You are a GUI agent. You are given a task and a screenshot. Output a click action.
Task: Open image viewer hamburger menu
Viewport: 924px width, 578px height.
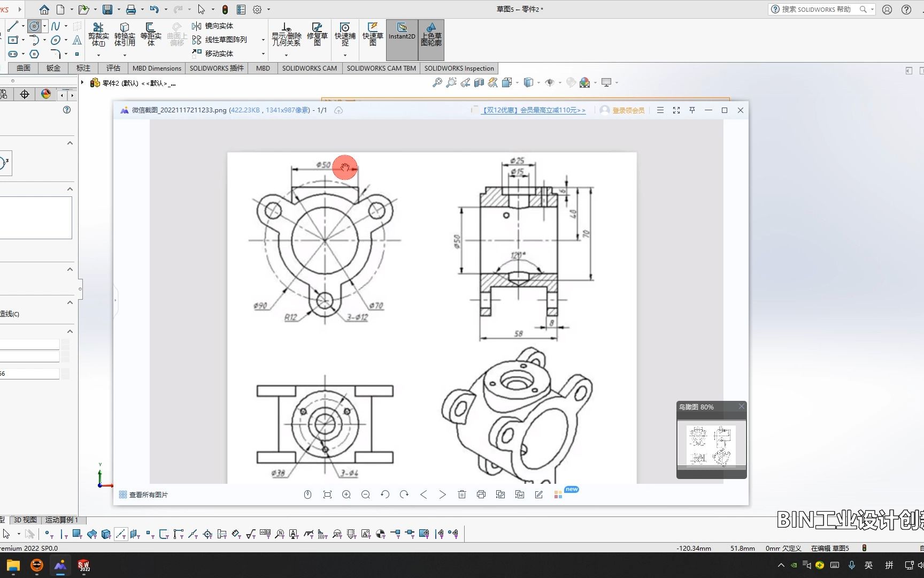coord(660,110)
